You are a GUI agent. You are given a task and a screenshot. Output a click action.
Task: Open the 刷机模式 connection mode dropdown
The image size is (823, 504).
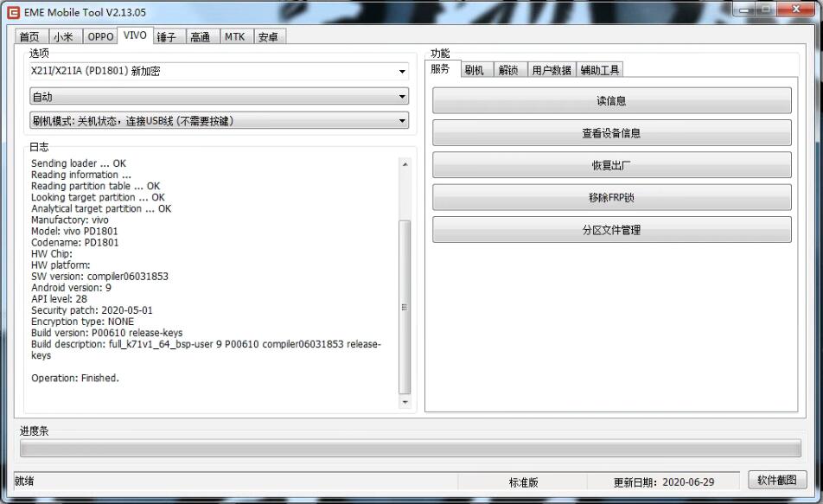coord(219,121)
